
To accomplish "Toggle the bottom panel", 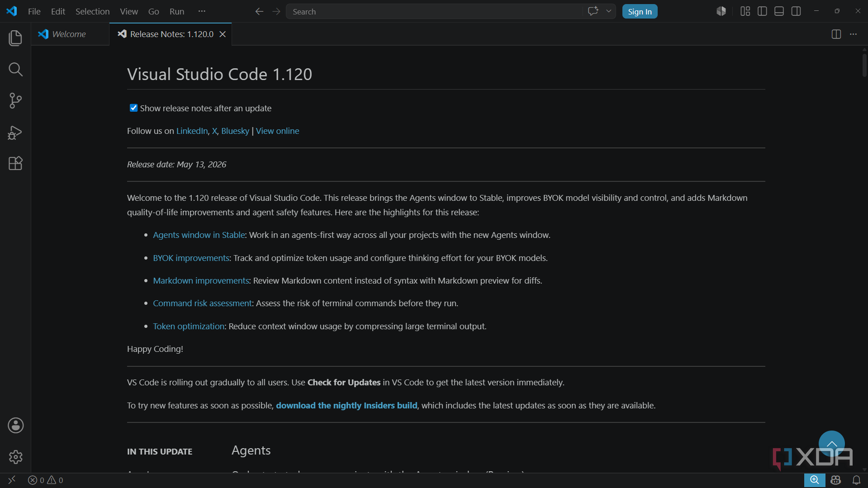I will [779, 11].
